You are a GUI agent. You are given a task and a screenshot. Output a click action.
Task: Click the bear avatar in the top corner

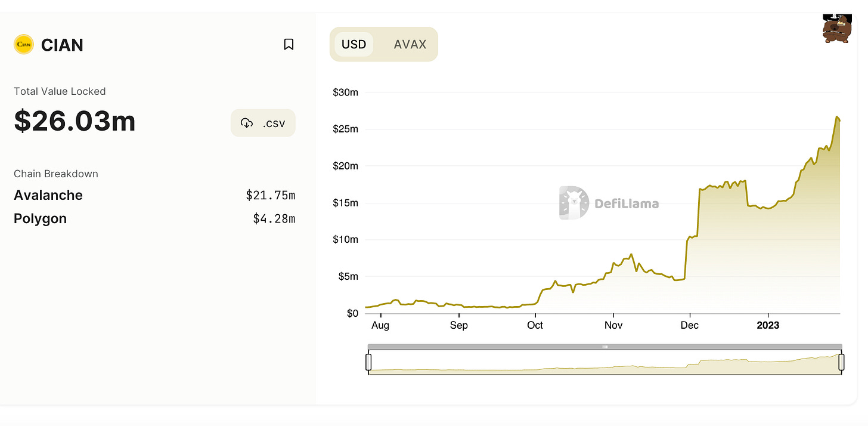(837, 29)
